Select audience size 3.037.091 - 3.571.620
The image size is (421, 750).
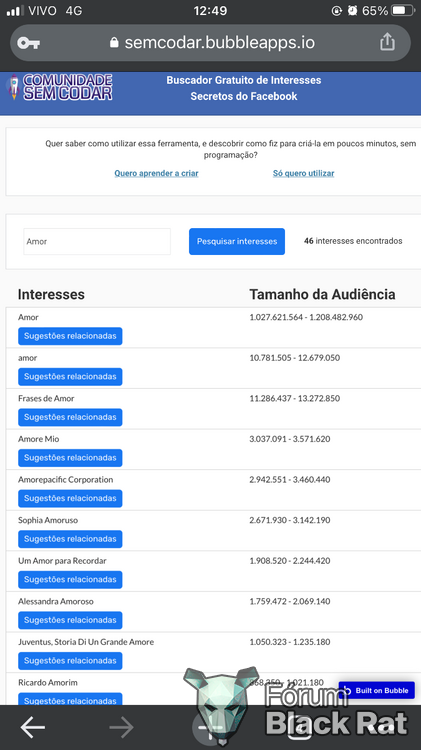tap(289, 439)
